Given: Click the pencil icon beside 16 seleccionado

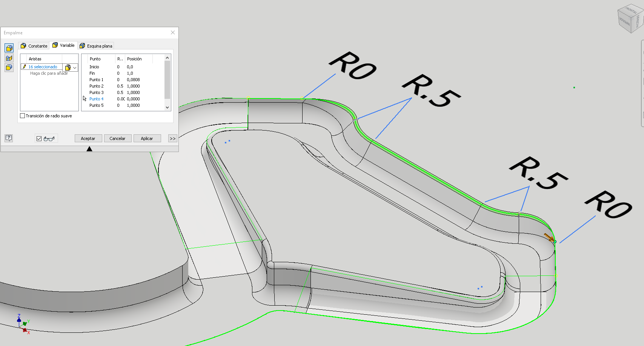Looking at the screenshot, I should 25,67.
